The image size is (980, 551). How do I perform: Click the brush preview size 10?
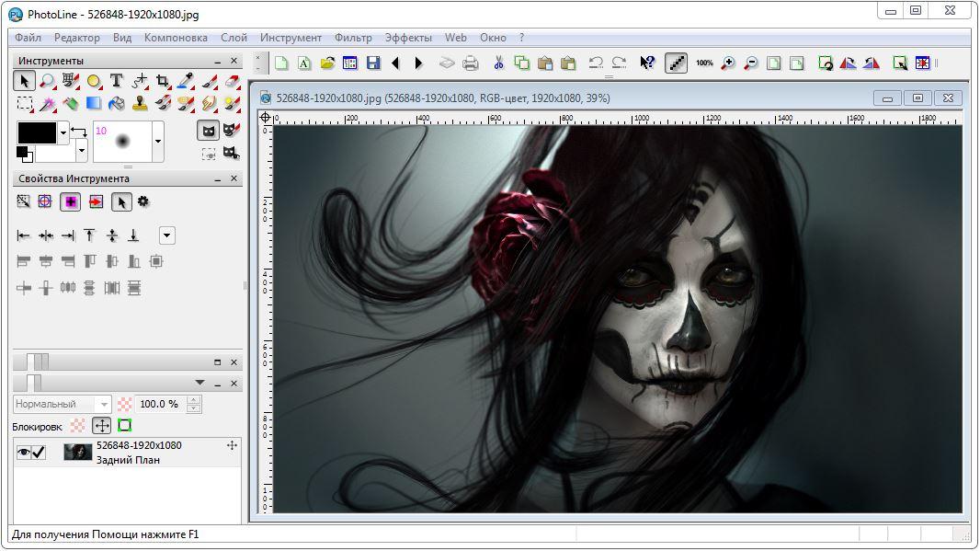(x=122, y=142)
